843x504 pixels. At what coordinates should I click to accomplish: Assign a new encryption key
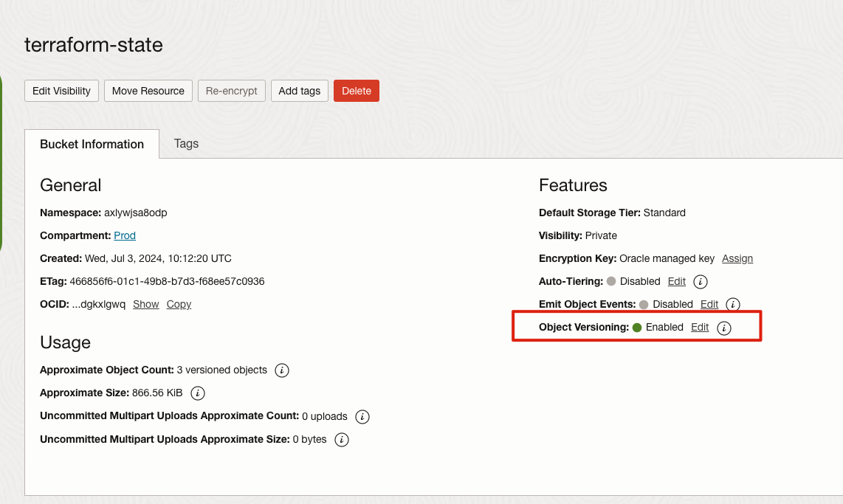click(737, 258)
